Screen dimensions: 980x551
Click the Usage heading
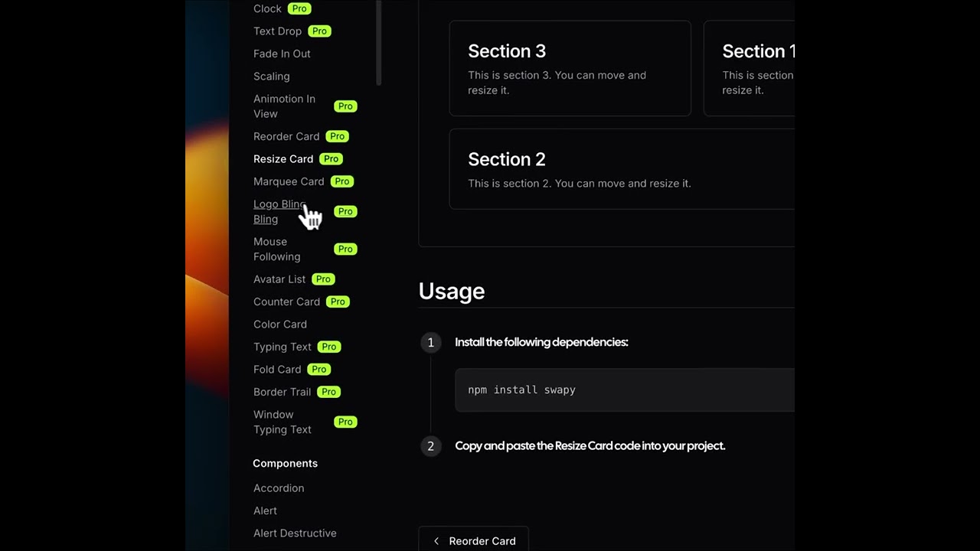452,292
